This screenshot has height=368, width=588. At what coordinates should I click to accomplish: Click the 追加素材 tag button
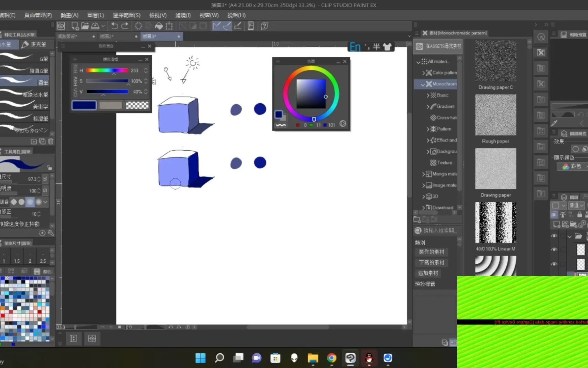[428, 273]
